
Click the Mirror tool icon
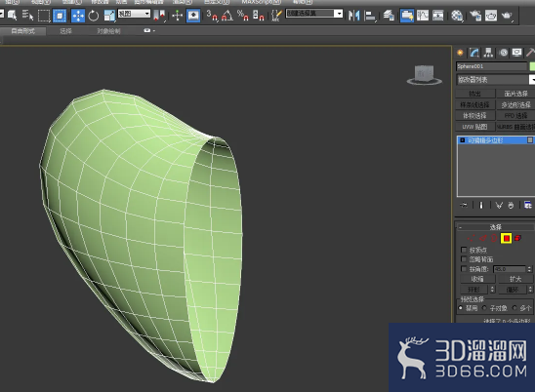click(353, 16)
